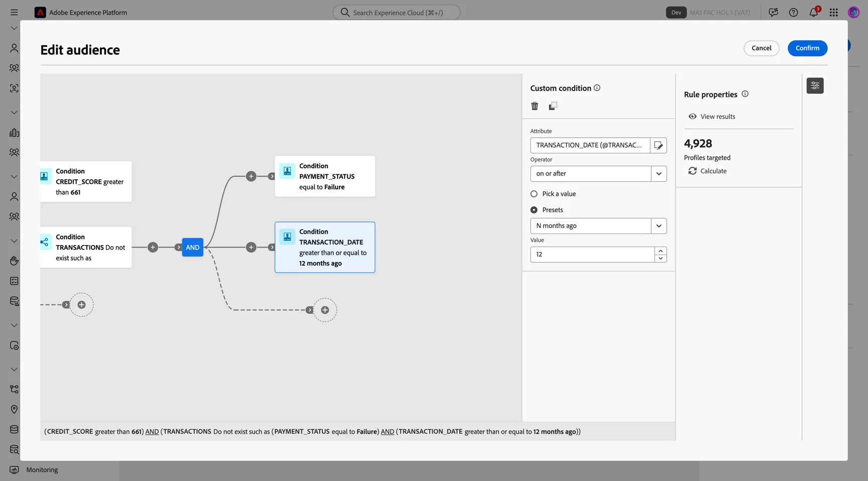Click the Cancel button
The height and width of the screenshot is (481, 868).
[x=761, y=48]
